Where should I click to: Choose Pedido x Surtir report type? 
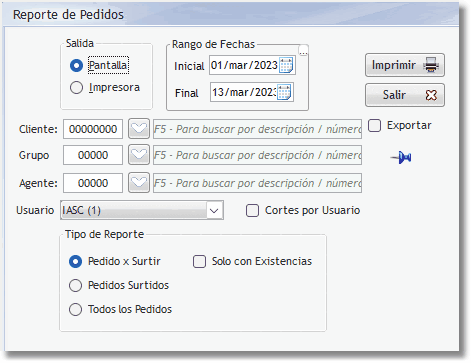point(75,261)
